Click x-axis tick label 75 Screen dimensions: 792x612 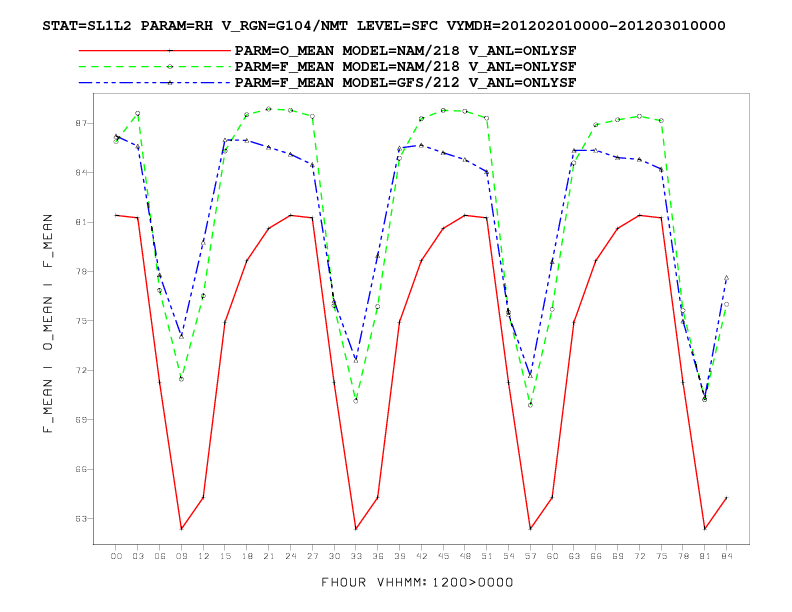pyautogui.click(x=661, y=556)
